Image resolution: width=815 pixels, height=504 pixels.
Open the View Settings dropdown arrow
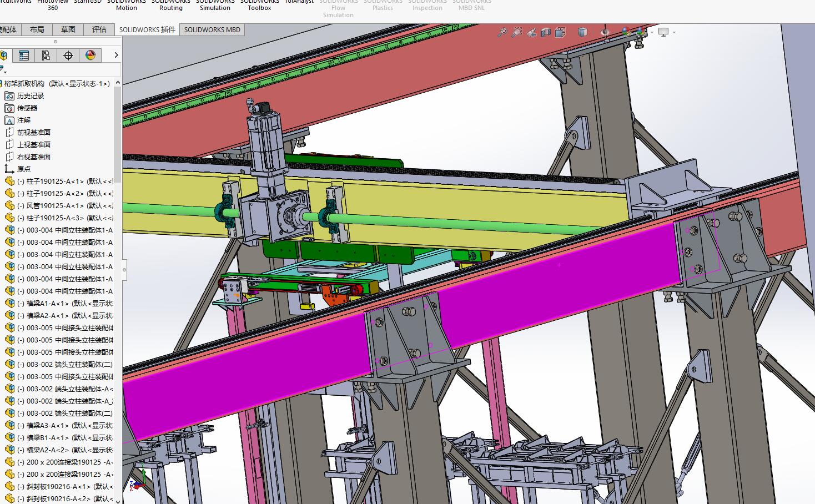pos(674,32)
